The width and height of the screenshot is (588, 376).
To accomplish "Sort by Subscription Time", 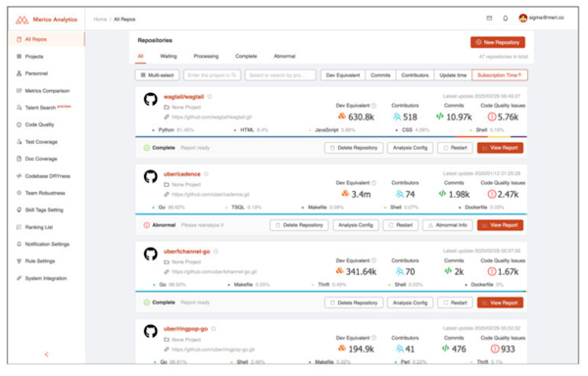I will coord(500,75).
